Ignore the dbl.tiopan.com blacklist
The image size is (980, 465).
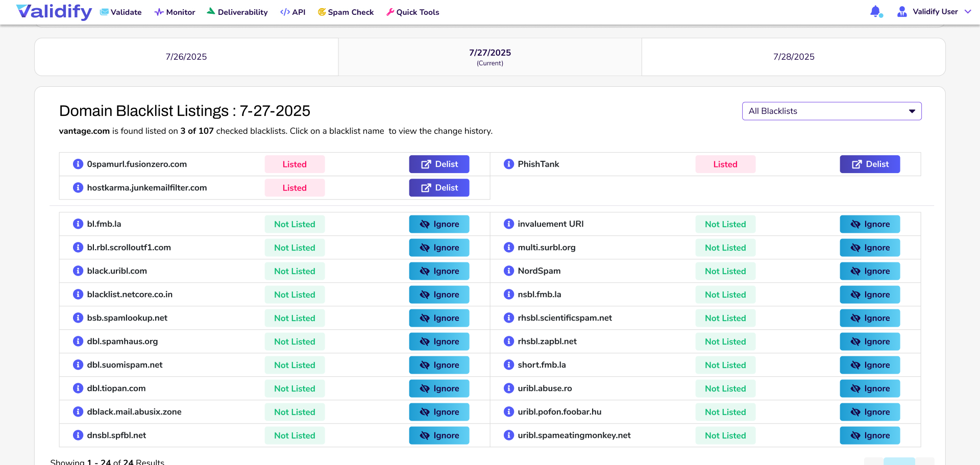coord(439,388)
